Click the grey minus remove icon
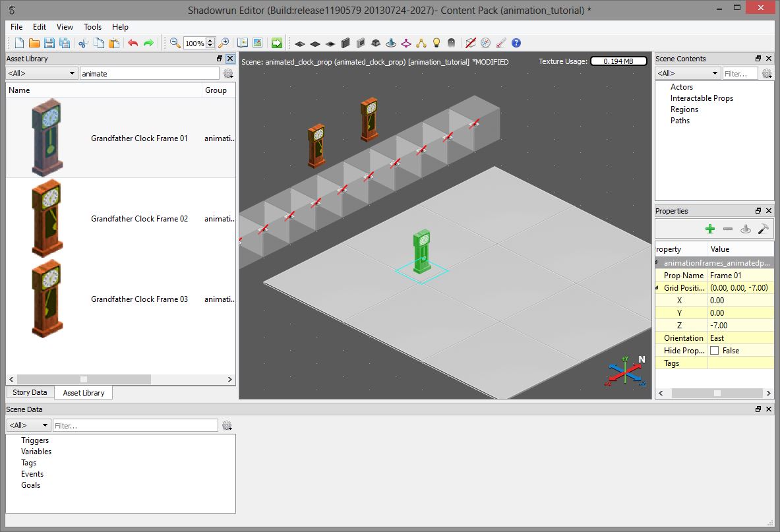The height and width of the screenshot is (532, 780). coord(728,229)
